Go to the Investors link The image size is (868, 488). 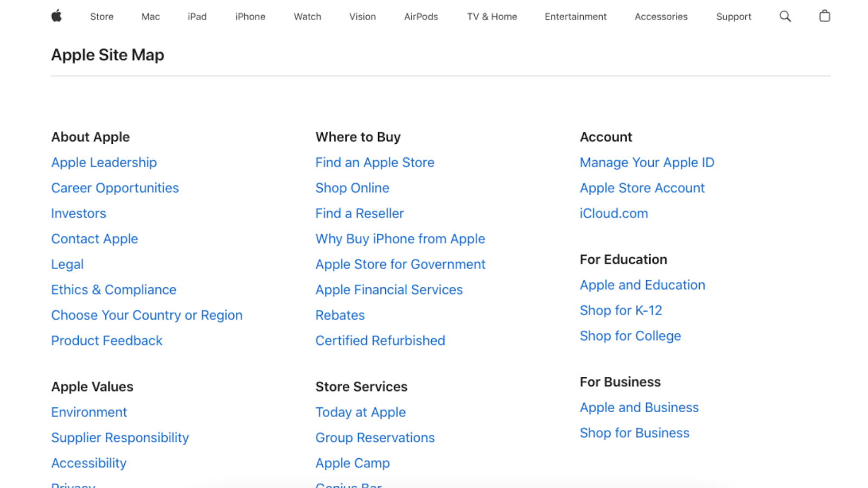79,214
